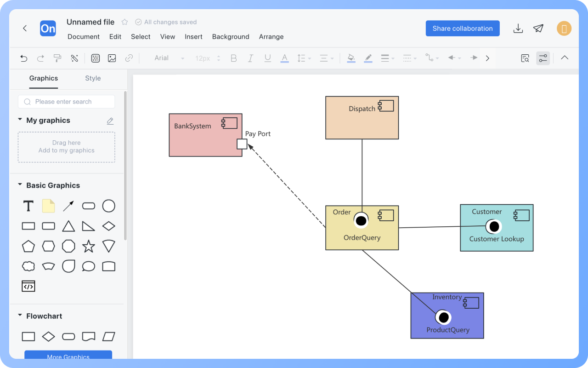Click the download icon
588x368 pixels.
pos(518,29)
